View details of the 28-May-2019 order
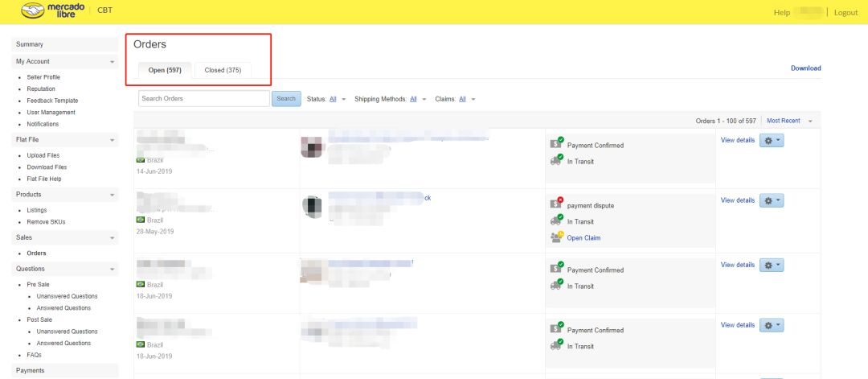The width and height of the screenshot is (868, 379). pyautogui.click(x=737, y=200)
